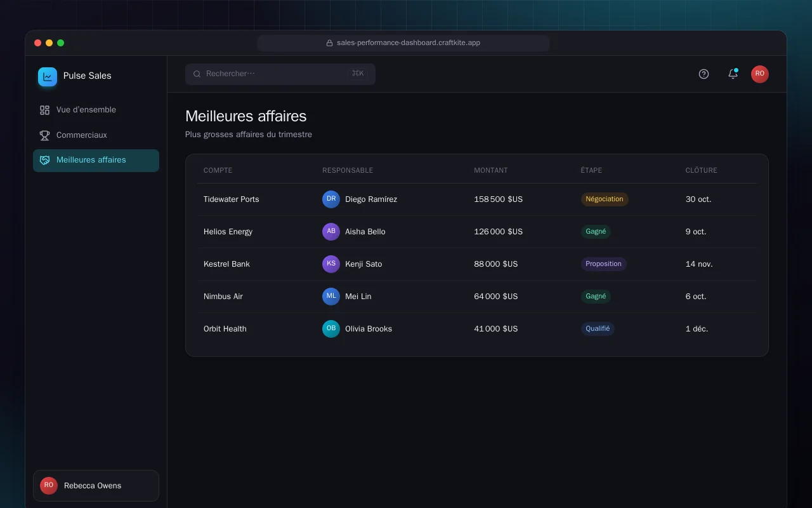Click the Commerciaux trophy icon
This screenshot has width=812, height=508.
[44, 135]
